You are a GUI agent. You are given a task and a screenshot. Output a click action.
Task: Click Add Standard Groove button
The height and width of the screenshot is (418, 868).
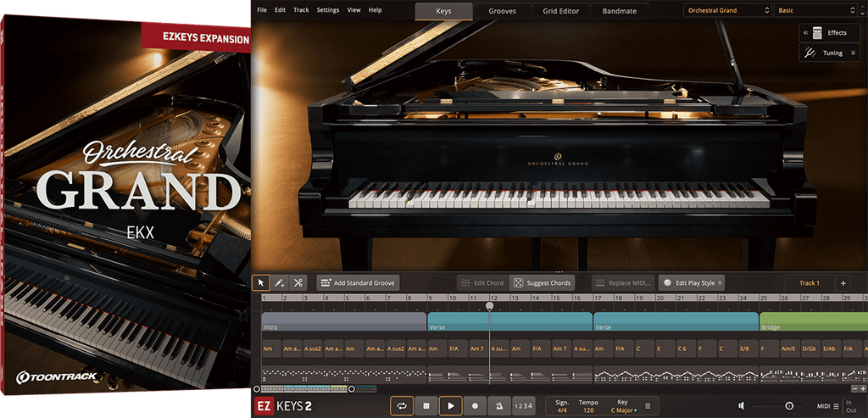(359, 283)
